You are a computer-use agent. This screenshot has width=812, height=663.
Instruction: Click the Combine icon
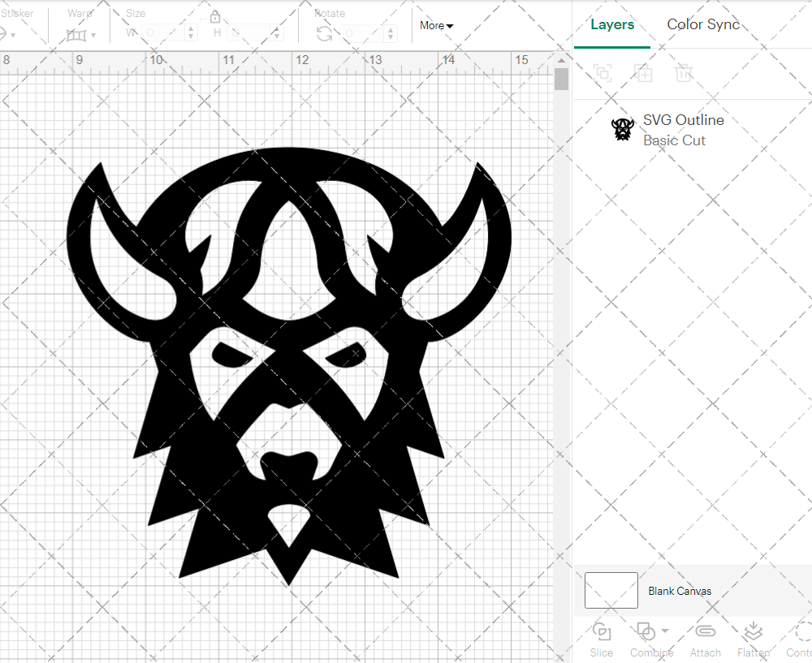(x=646, y=632)
